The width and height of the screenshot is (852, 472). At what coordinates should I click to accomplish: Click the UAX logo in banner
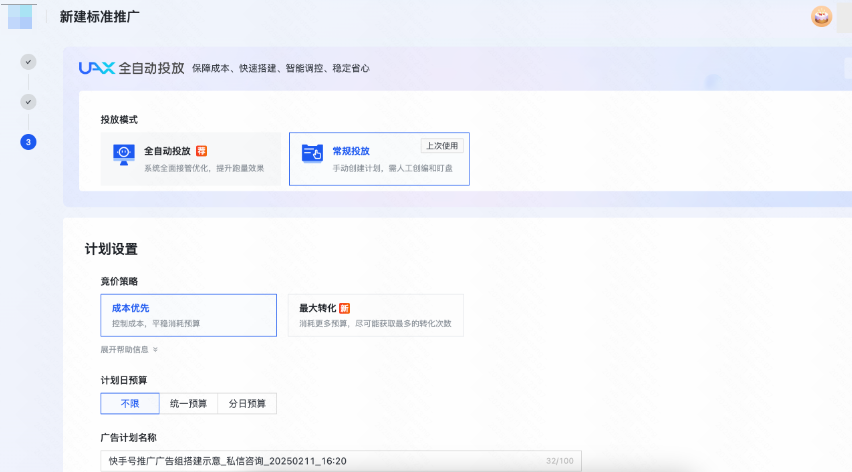point(97,68)
